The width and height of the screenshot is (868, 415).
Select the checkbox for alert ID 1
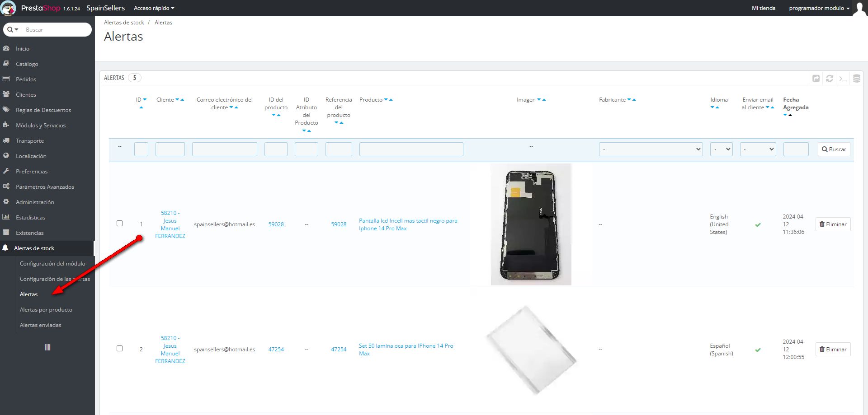120,224
